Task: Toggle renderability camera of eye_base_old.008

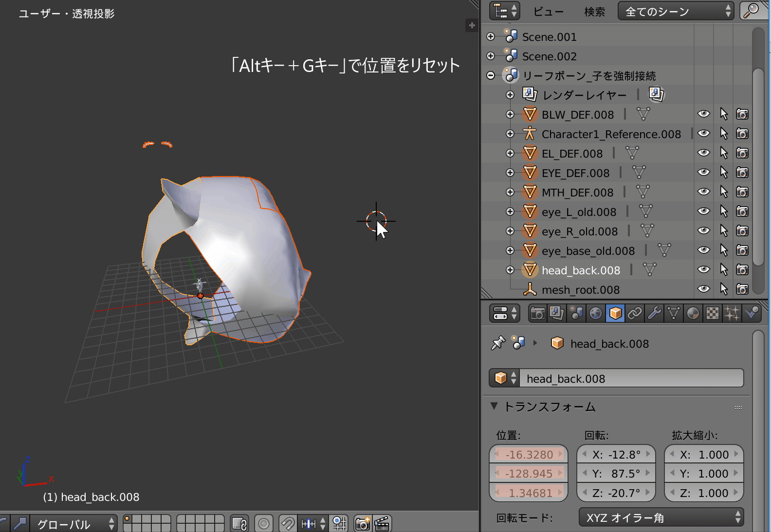Action: (x=742, y=250)
